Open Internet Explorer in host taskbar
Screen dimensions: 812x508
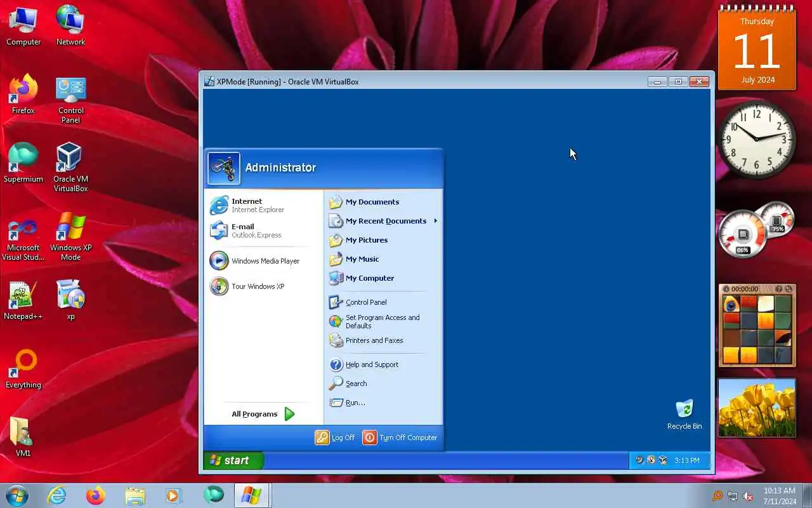[x=56, y=495]
